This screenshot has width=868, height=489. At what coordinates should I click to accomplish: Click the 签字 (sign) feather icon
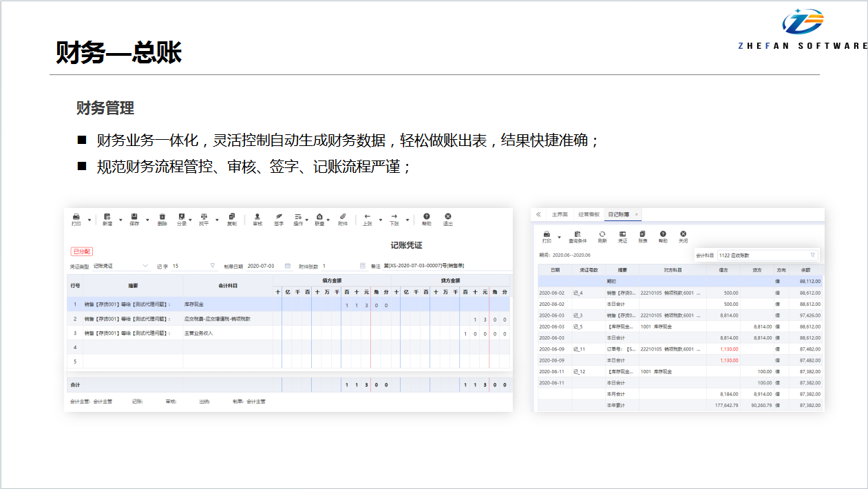coord(279,217)
